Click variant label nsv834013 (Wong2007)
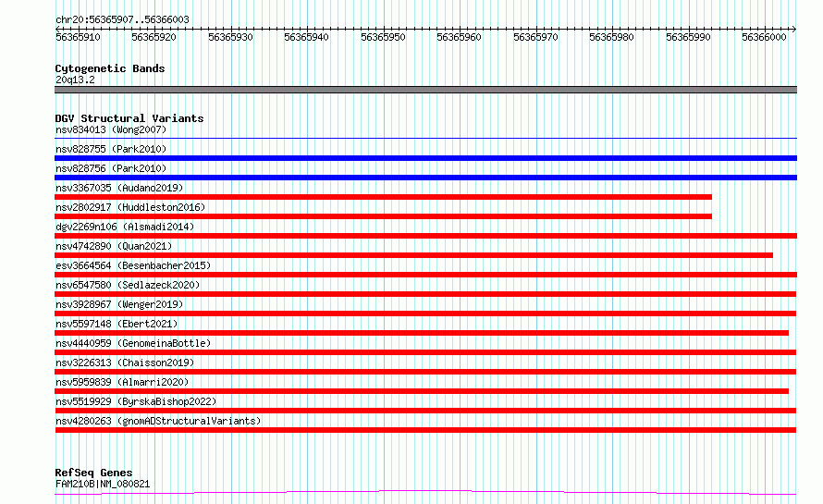Image resolution: width=823 pixels, height=504 pixels. pos(111,129)
